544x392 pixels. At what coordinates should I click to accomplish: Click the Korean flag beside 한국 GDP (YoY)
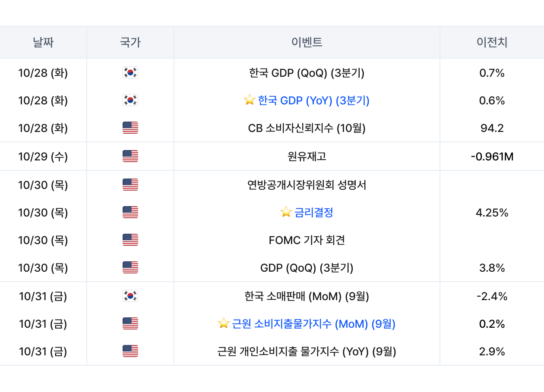pyautogui.click(x=130, y=100)
